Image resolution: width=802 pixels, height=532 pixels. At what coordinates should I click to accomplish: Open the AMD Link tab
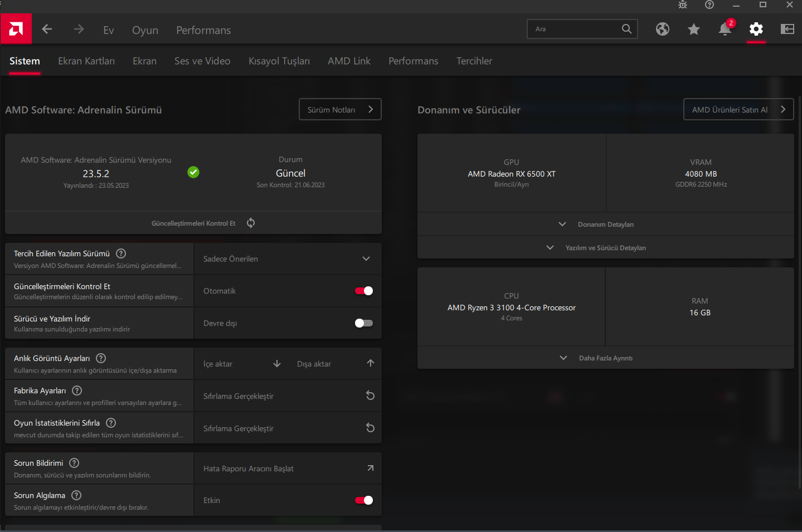click(x=349, y=61)
